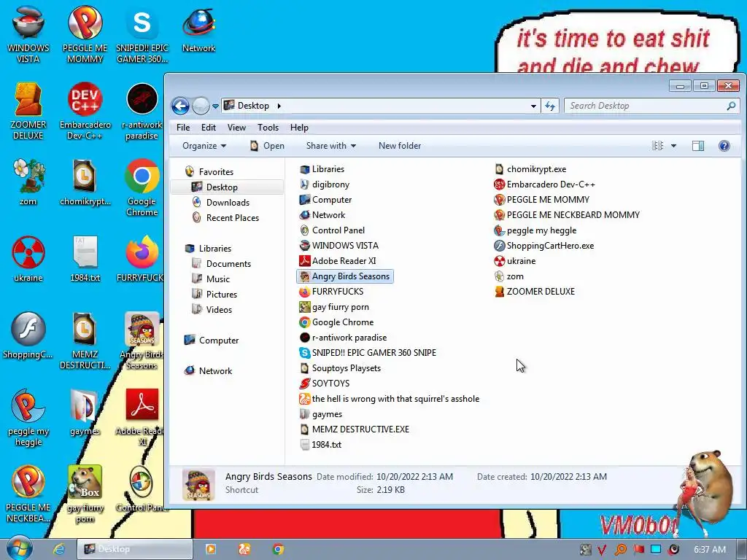
Task: Open the File menu
Action: [x=183, y=128]
